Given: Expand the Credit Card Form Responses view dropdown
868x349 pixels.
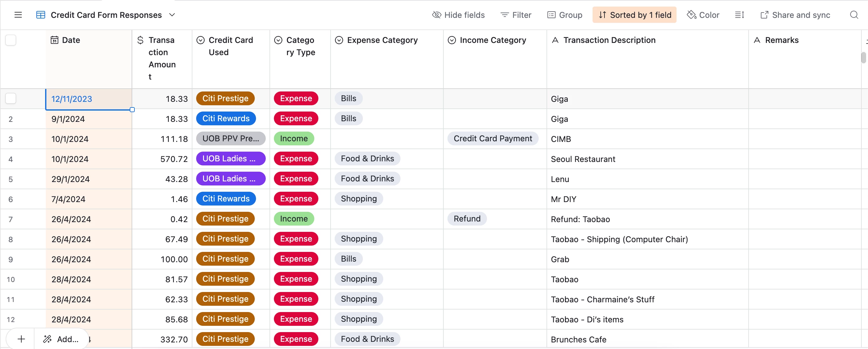Looking at the screenshot, I should [x=172, y=15].
